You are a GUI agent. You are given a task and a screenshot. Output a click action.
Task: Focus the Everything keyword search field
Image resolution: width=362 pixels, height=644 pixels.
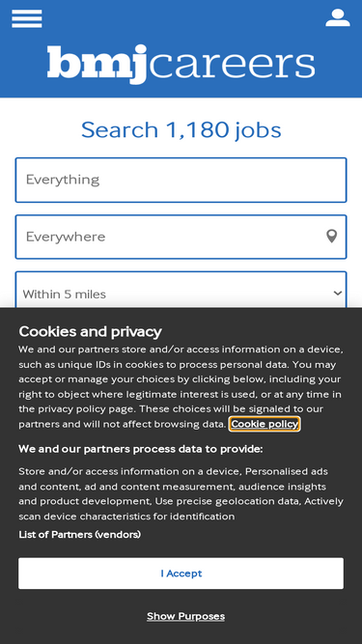pyautogui.click(x=181, y=180)
